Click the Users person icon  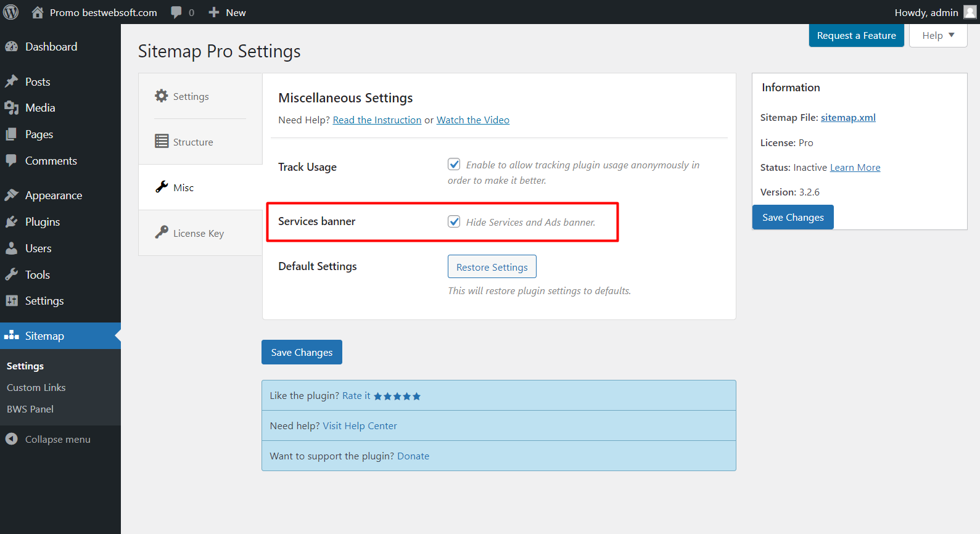(12, 249)
